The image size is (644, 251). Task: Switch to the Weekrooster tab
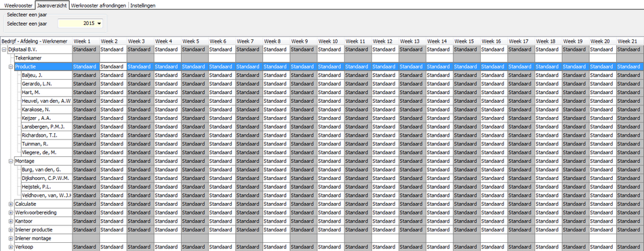pos(18,5)
